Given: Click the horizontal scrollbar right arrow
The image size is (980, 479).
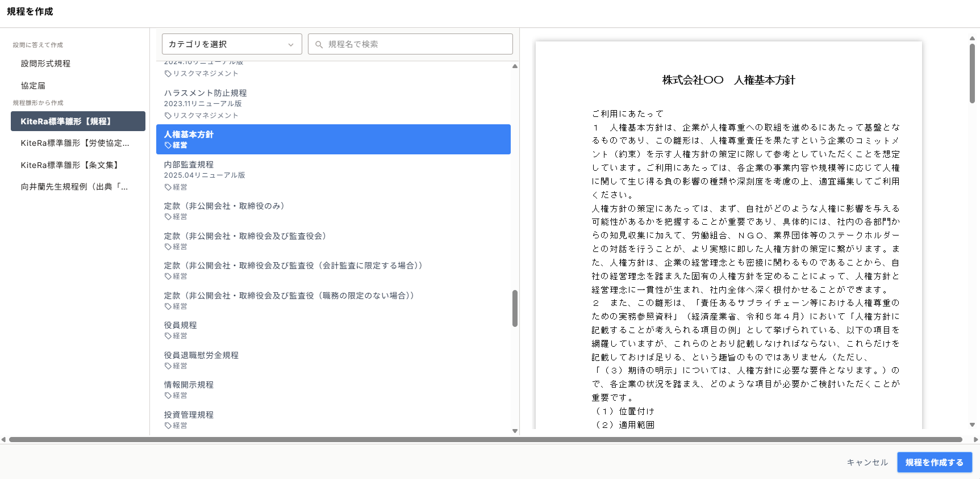Looking at the screenshot, I should tap(975, 439).
